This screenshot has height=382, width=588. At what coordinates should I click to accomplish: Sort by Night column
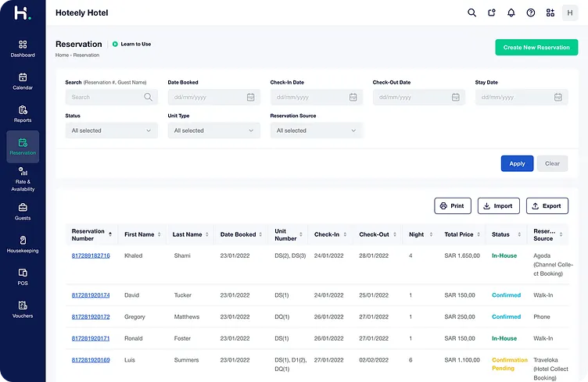click(x=431, y=234)
